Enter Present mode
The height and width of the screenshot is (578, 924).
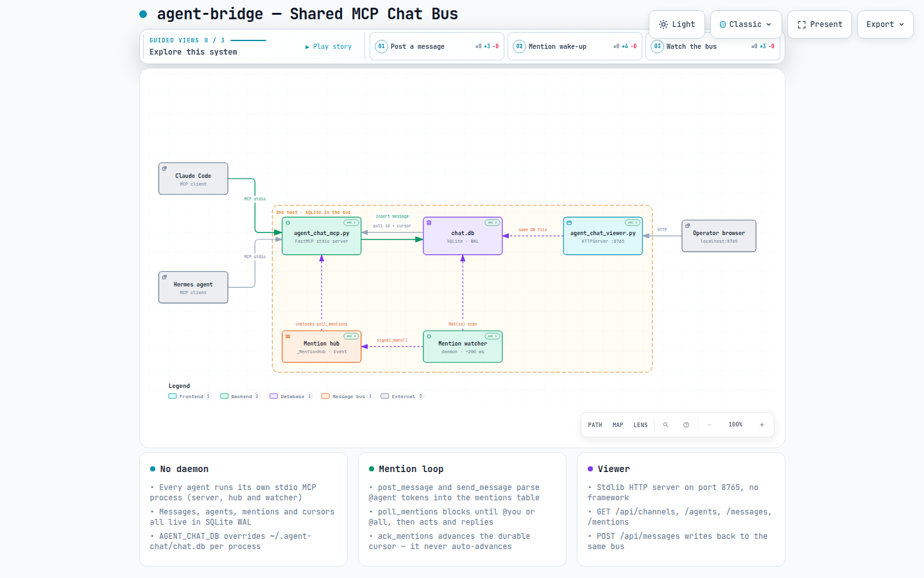[819, 24]
